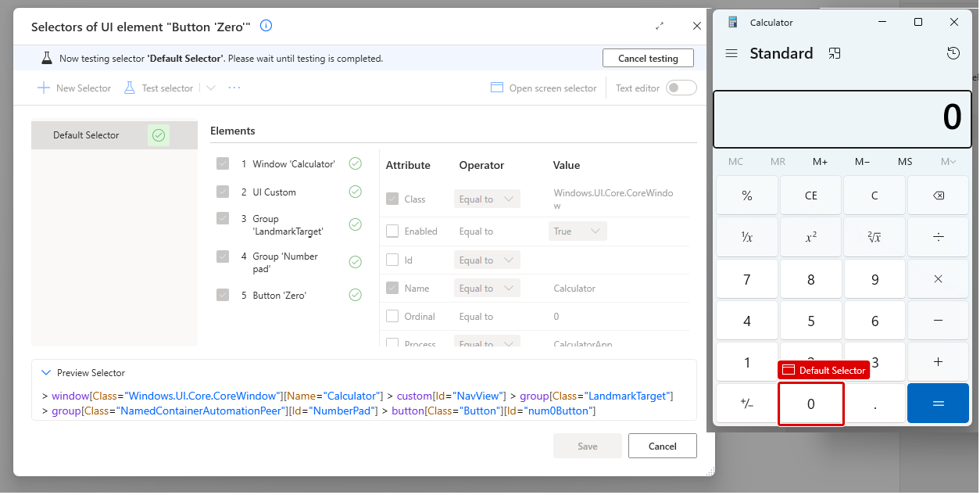
Task: Click the M+ memory button
Action: click(820, 162)
